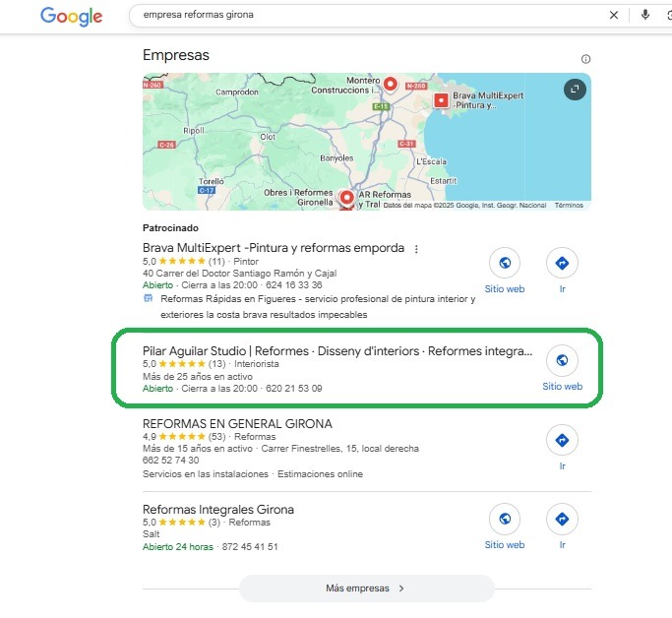Click the Olot label on the map
Screen dimensions: 672x618
tap(268, 137)
